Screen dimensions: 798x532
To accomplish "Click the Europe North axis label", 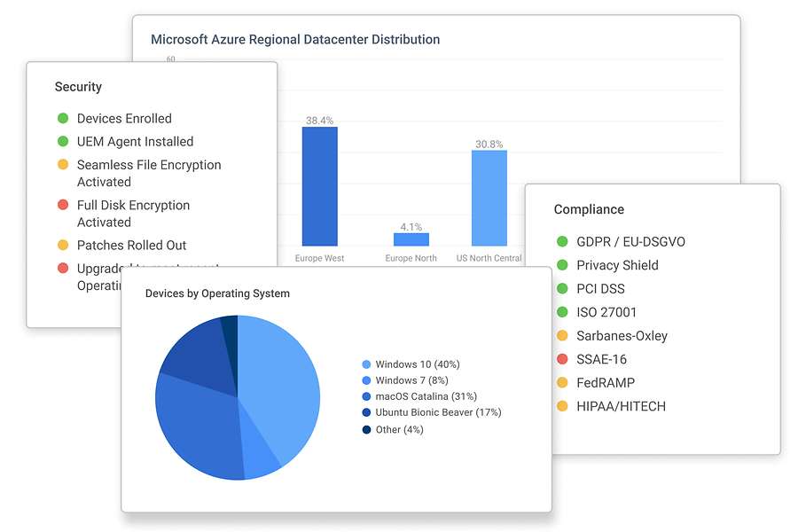I will (x=411, y=258).
